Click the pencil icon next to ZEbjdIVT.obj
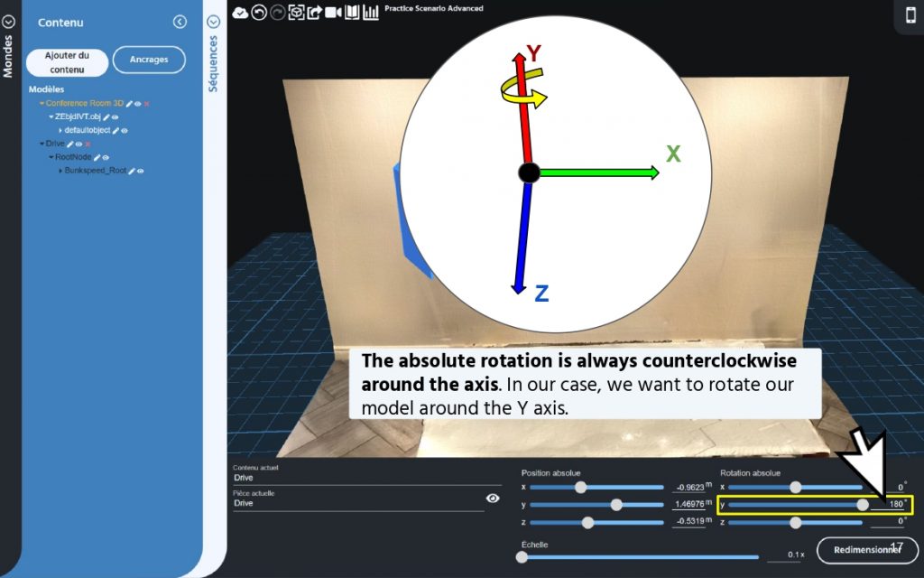The width and height of the screenshot is (924, 578). point(106,117)
